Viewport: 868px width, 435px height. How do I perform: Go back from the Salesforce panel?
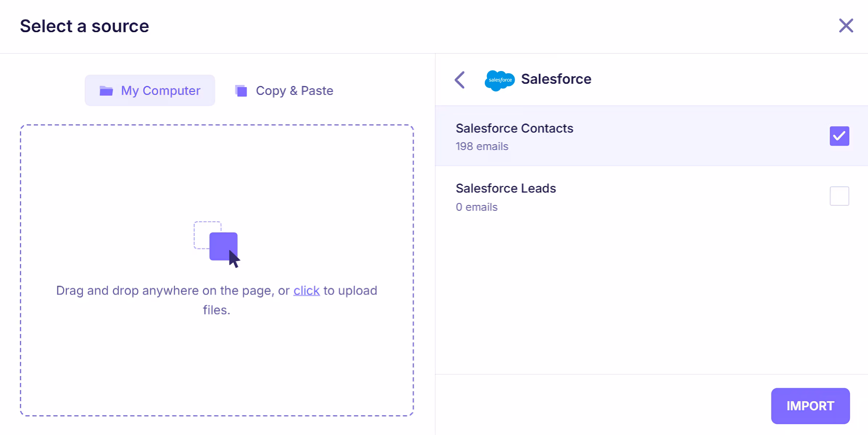click(x=460, y=80)
